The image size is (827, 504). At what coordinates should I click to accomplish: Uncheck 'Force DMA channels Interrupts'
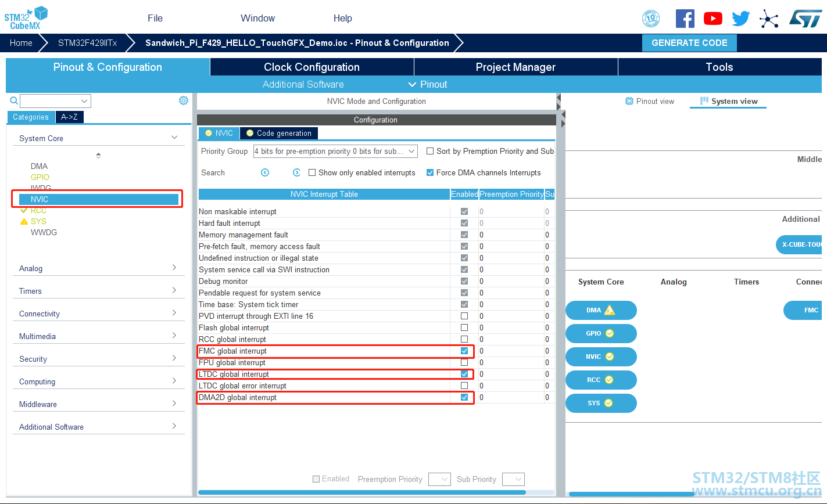(430, 172)
